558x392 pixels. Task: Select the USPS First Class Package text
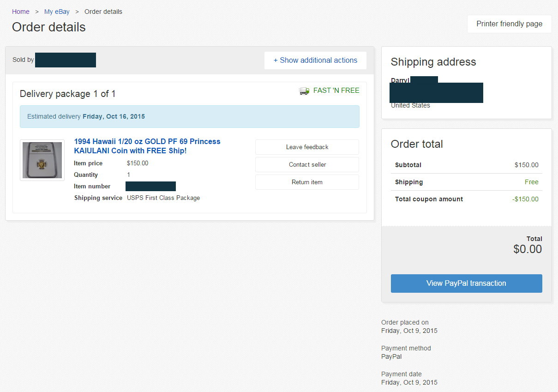click(163, 198)
